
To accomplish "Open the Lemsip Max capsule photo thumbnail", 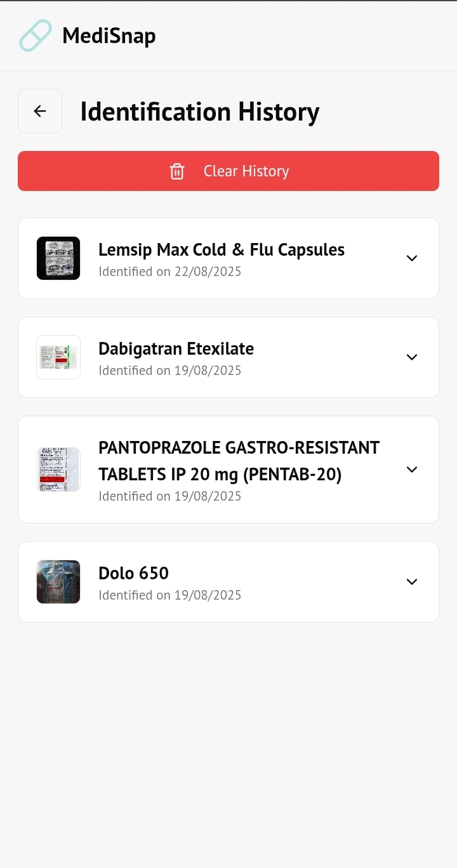I will click(x=58, y=258).
